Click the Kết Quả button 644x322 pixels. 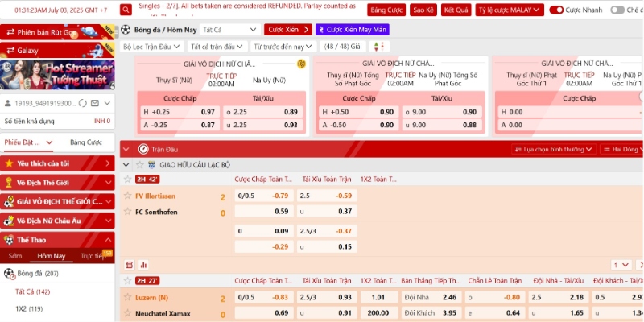(x=456, y=10)
